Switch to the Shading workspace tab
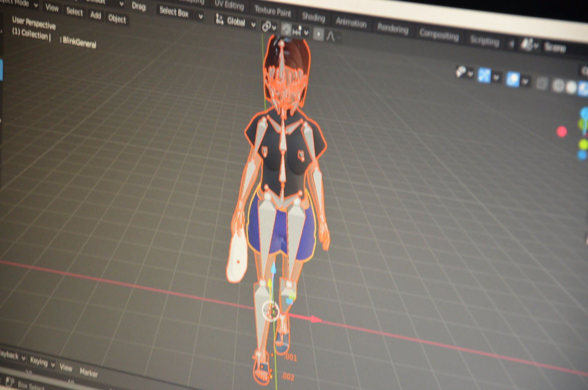 coord(313,17)
